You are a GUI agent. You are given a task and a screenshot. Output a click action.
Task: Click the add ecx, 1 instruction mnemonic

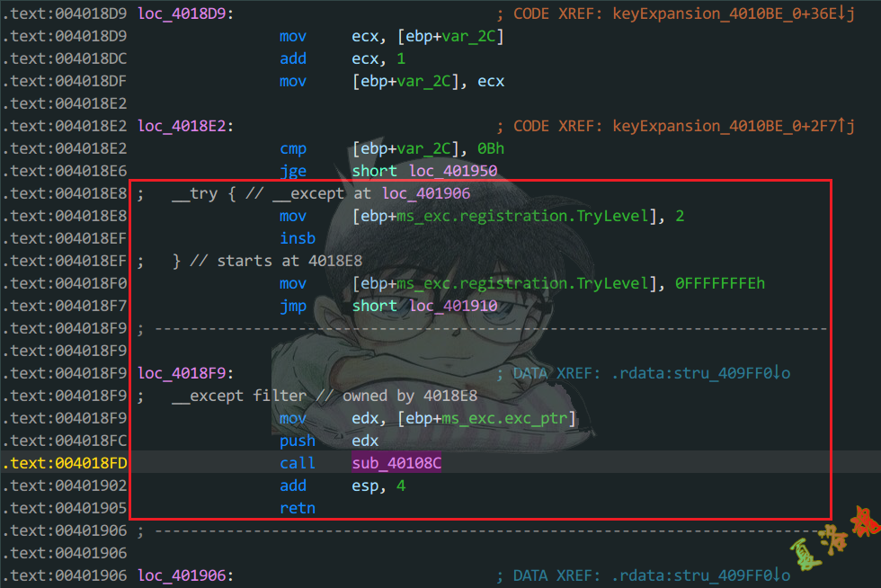[293, 58]
